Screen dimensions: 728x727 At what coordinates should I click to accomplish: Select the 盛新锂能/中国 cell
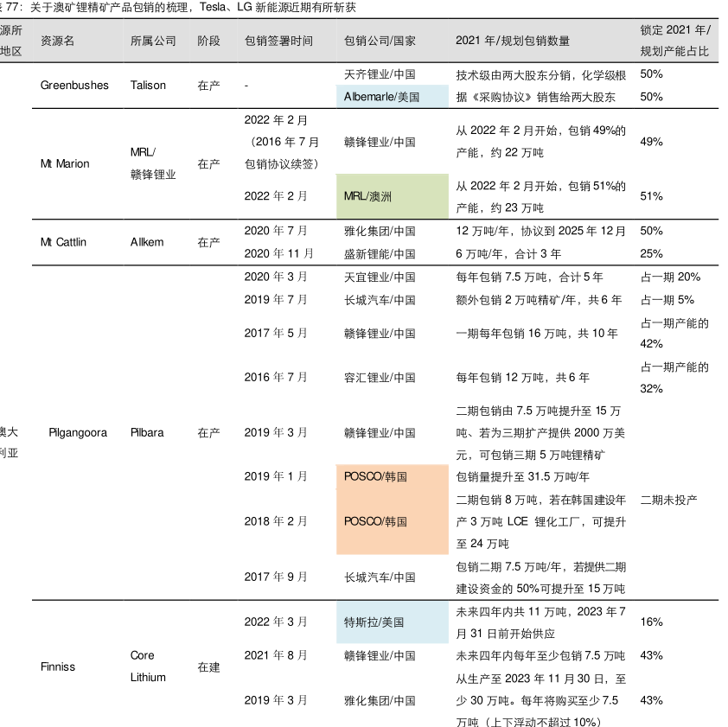pyautogui.click(x=380, y=254)
